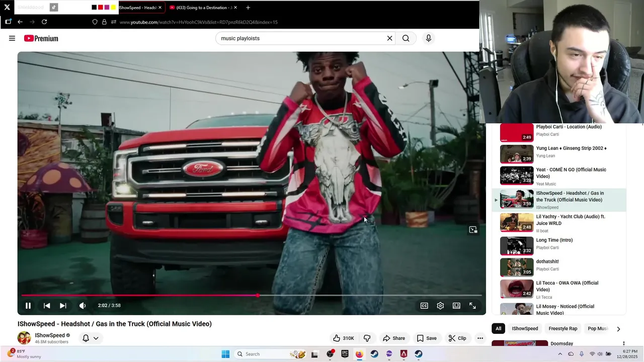Like the video with 310K likes
The image size is (644, 362).
point(344,338)
